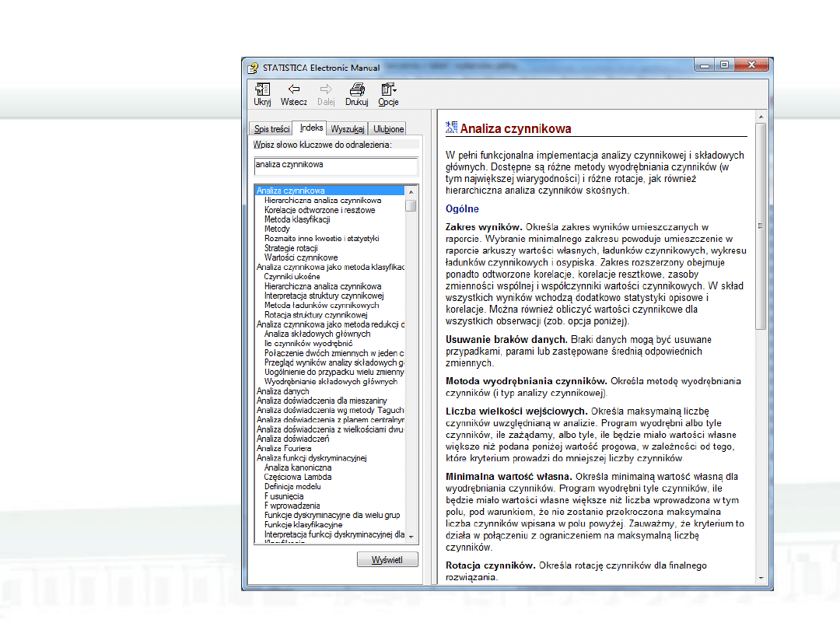
Task: Select the Ulubione tab
Action: click(x=388, y=129)
